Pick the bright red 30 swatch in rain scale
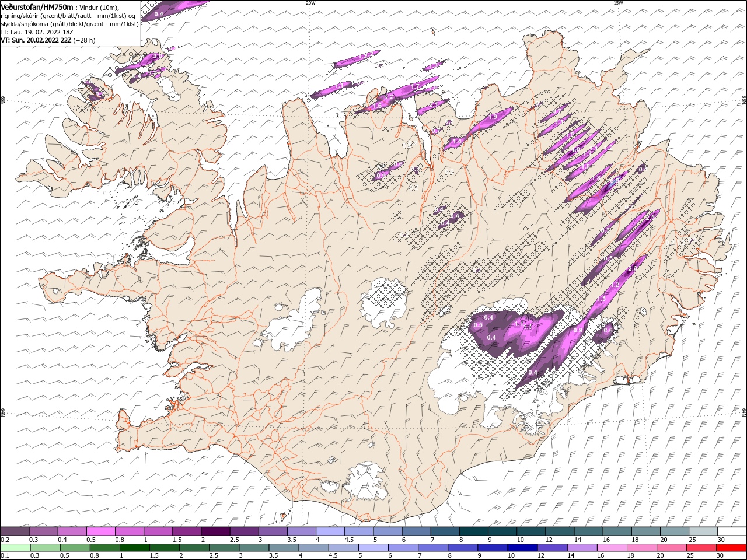This screenshot has height=560, width=747. [731, 548]
